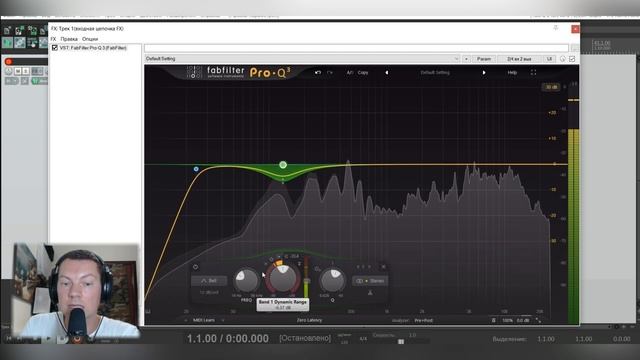Click the FabFilter Pro-Q 3 logo
640x360 pixels.
(238, 73)
